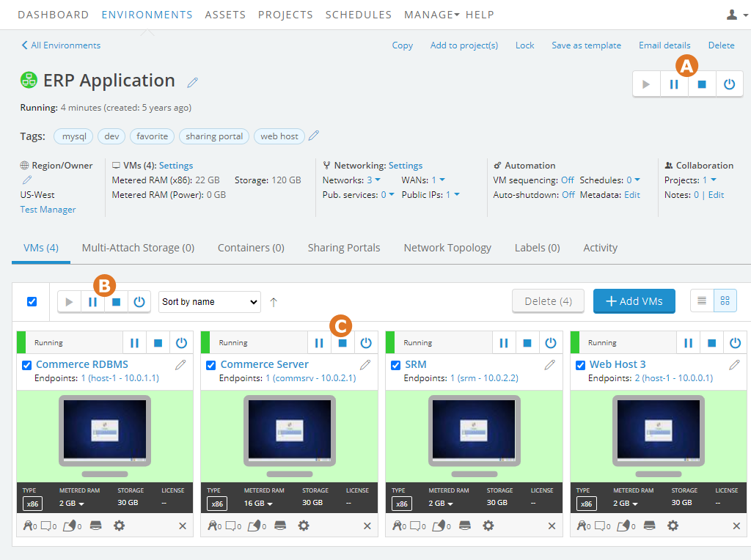The width and height of the screenshot is (751, 560).
Task: Go to Dashboard
Action: pyautogui.click(x=53, y=15)
